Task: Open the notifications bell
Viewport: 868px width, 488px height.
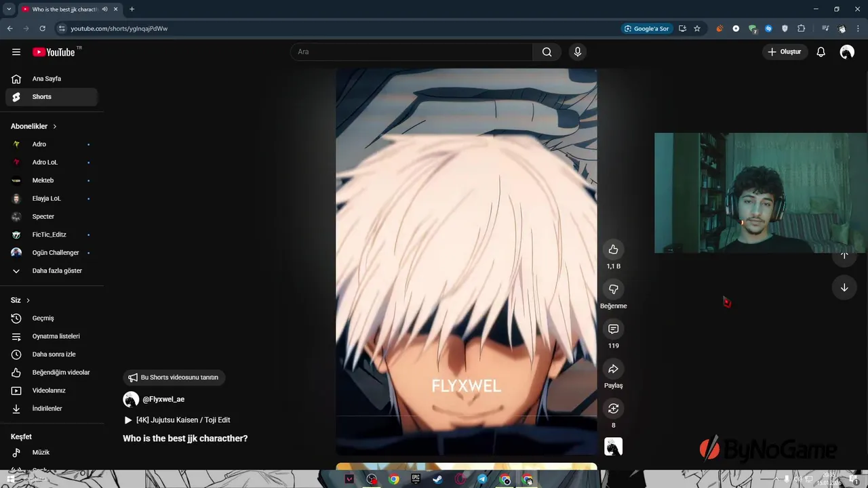Action: [821, 52]
